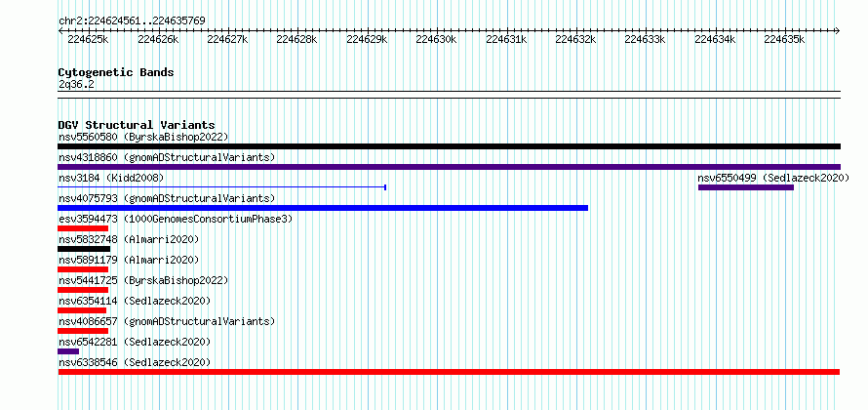
Task: Open nsv5832748 (Almarri2020) label
Action: [129, 239]
